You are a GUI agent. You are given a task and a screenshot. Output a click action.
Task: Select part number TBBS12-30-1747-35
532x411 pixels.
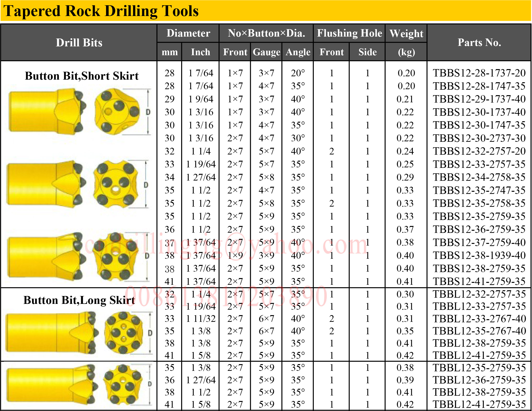tap(479, 125)
